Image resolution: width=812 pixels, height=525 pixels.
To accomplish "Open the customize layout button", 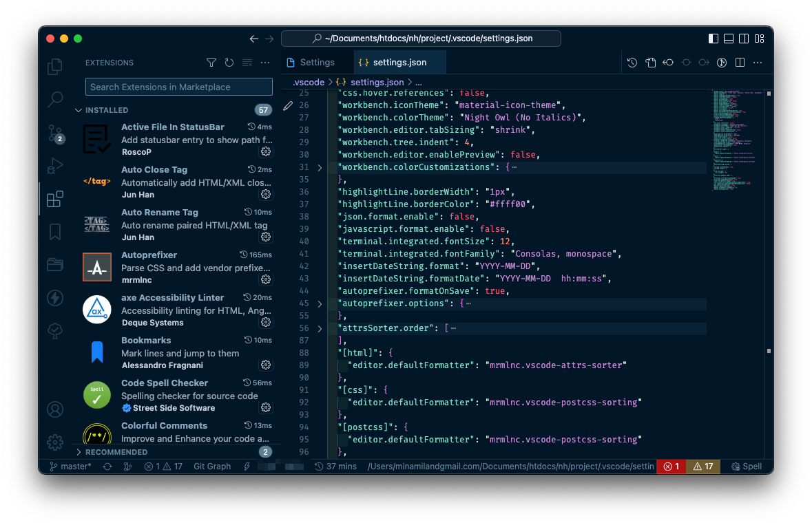I will (x=759, y=39).
